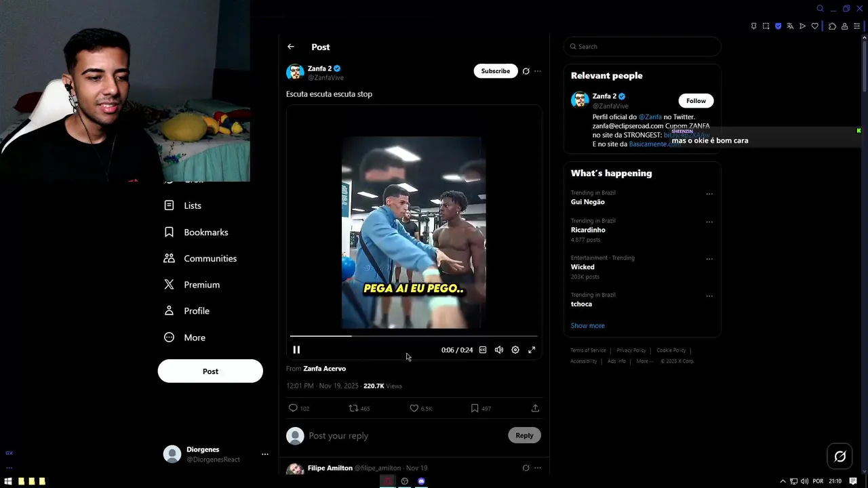This screenshot has height=488, width=868.
Task: Toggle video captions
Action: [x=483, y=350]
